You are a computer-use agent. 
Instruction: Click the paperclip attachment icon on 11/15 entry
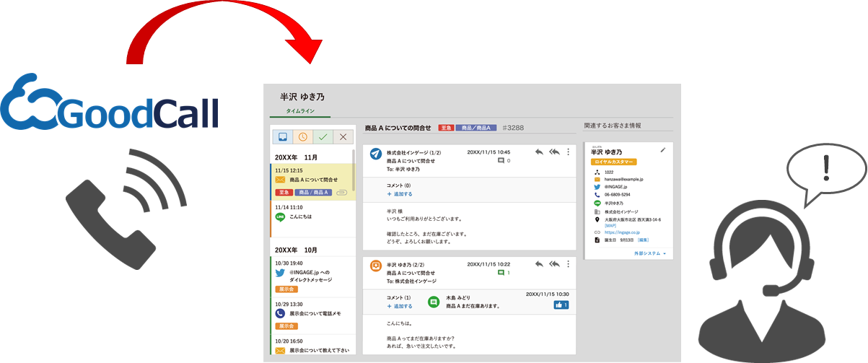[x=341, y=193]
